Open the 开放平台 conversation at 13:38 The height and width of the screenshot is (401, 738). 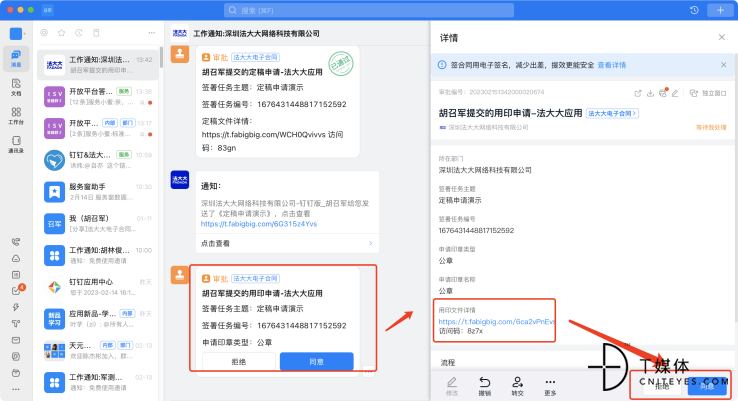[x=98, y=96]
